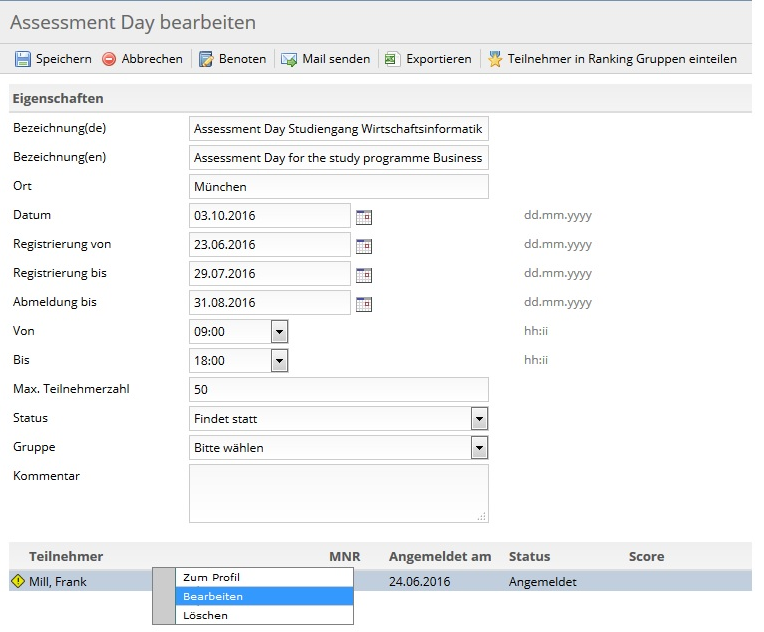Screen dimensions: 764x632
Task: Click the Max. Teilnehmerzahl input field
Action: [339, 389]
